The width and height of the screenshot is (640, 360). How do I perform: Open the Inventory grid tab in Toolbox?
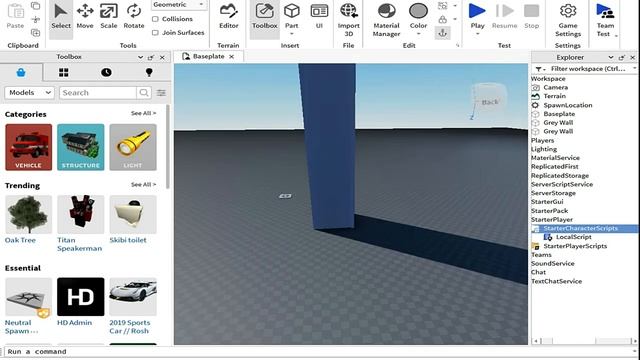pyautogui.click(x=64, y=73)
